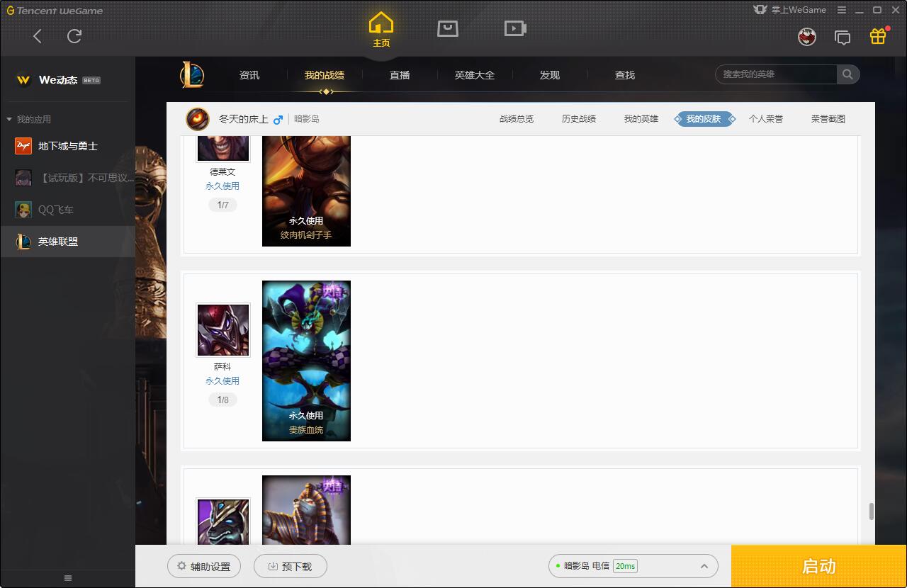Switch to 我的英雄 sub-tab
907x588 pixels.
point(641,119)
